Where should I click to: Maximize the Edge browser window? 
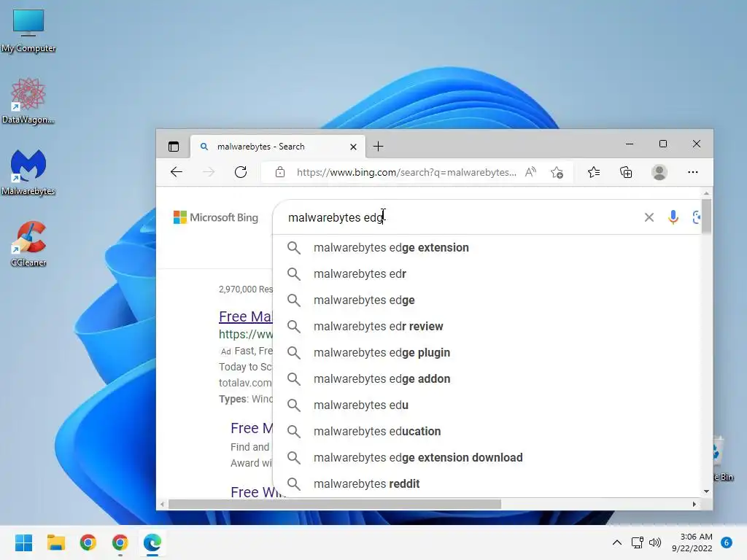pos(662,144)
